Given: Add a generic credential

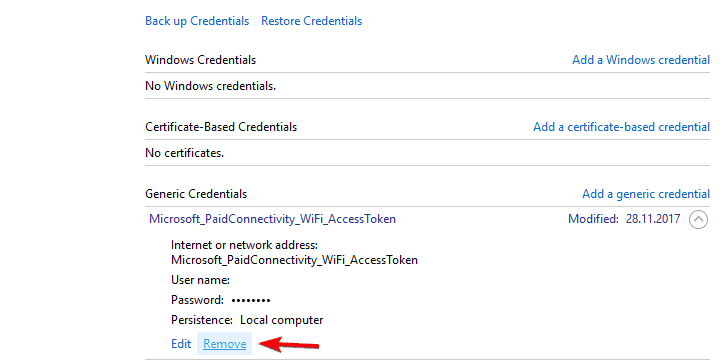Looking at the screenshot, I should [646, 194].
